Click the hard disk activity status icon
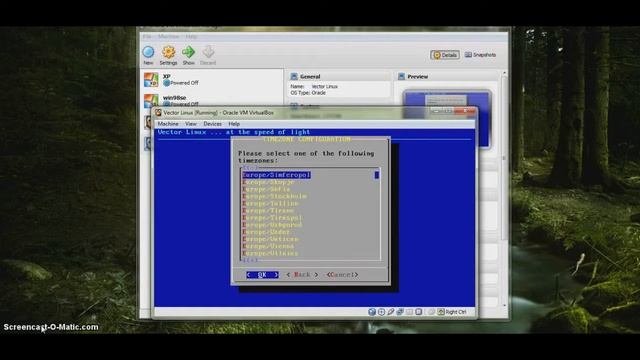The image size is (640, 360). (372, 312)
